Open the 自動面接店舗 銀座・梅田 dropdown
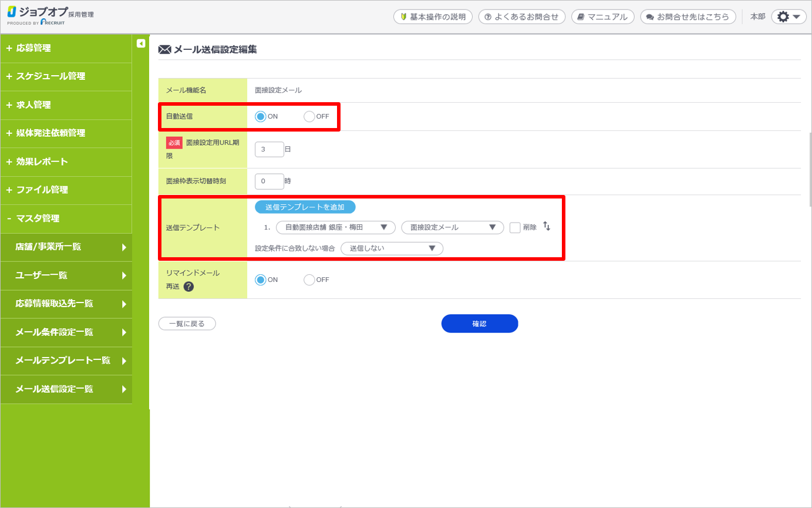This screenshot has width=812, height=508. (335, 227)
